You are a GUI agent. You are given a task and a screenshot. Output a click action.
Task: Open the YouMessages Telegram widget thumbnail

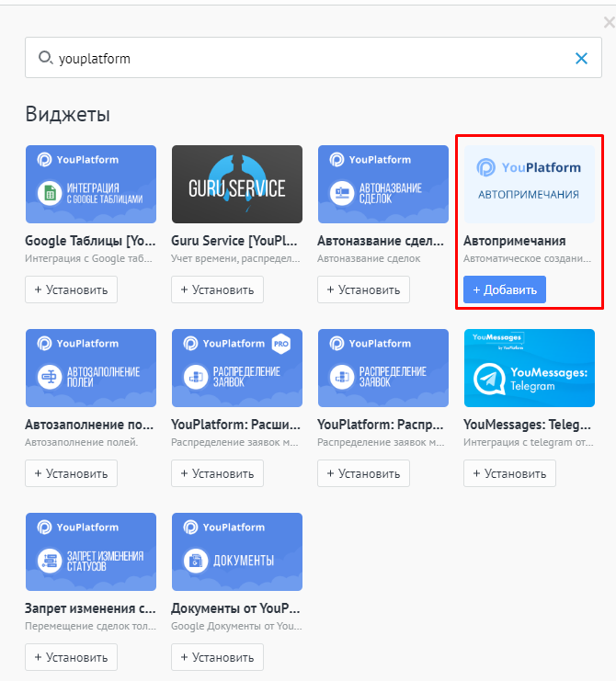(530, 368)
